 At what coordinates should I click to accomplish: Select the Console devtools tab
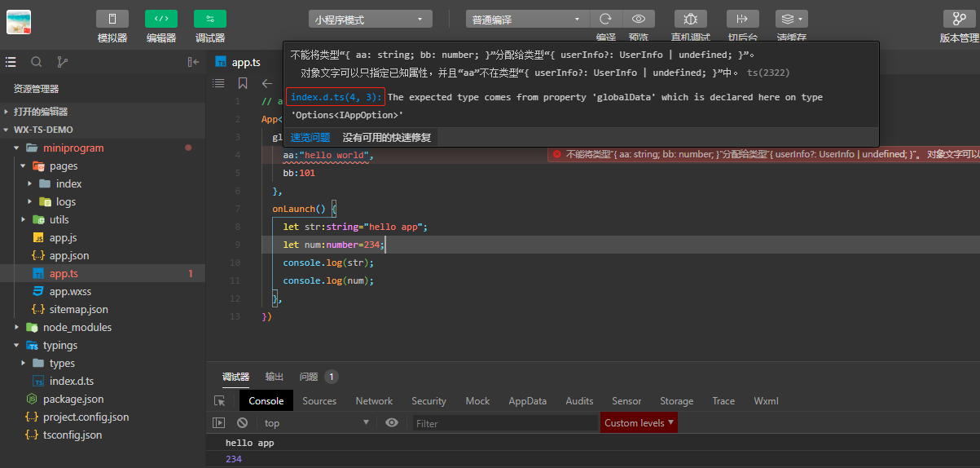[266, 400]
